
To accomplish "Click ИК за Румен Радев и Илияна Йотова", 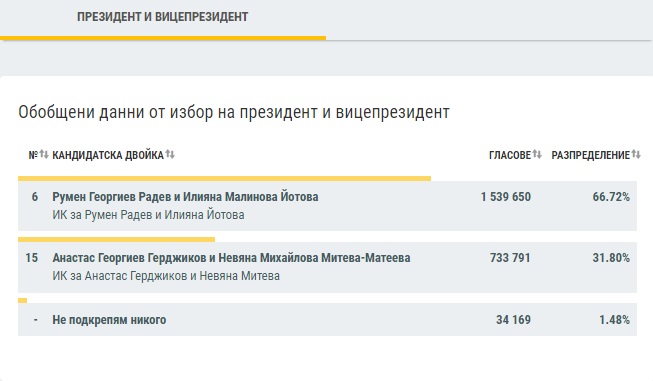I will pos(148,215).
